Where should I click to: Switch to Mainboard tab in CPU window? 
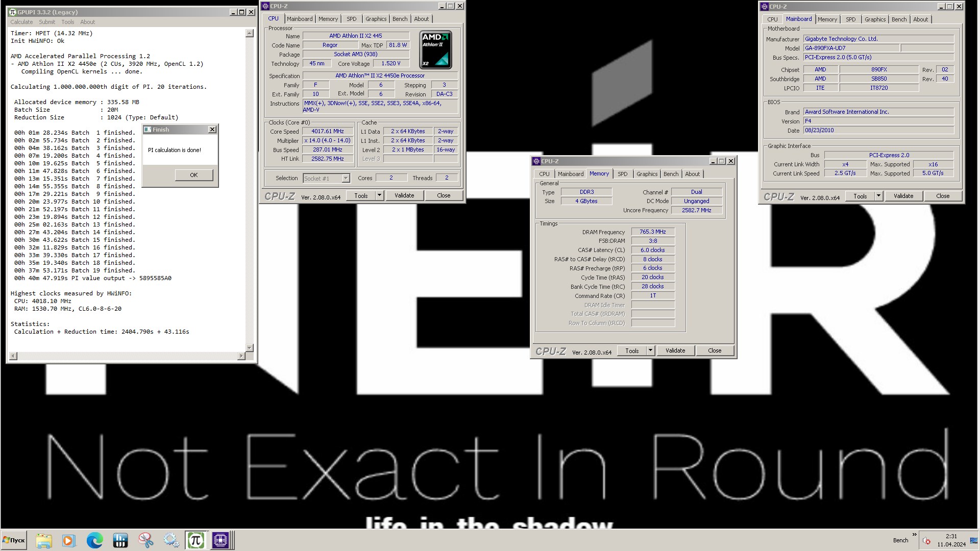click(x=300, y=19)
